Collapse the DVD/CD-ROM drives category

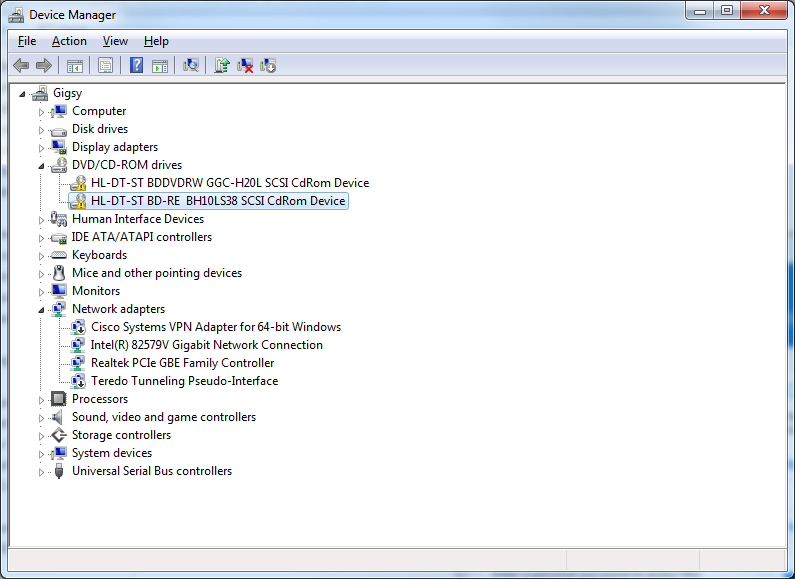[42, 166]
